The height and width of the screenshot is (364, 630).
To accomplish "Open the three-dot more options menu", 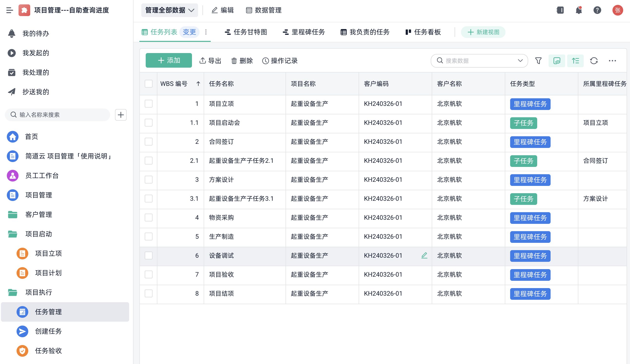I will pos(612,61).
